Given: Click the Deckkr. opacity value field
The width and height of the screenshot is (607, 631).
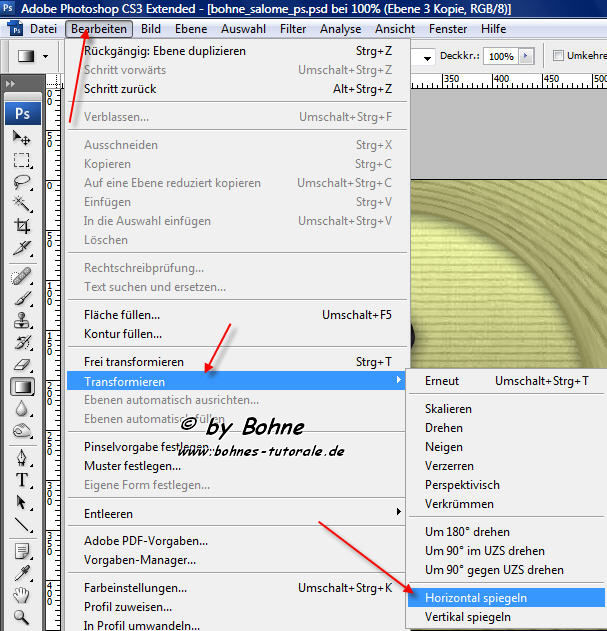Looking at the screenshot, I should 501,57.
